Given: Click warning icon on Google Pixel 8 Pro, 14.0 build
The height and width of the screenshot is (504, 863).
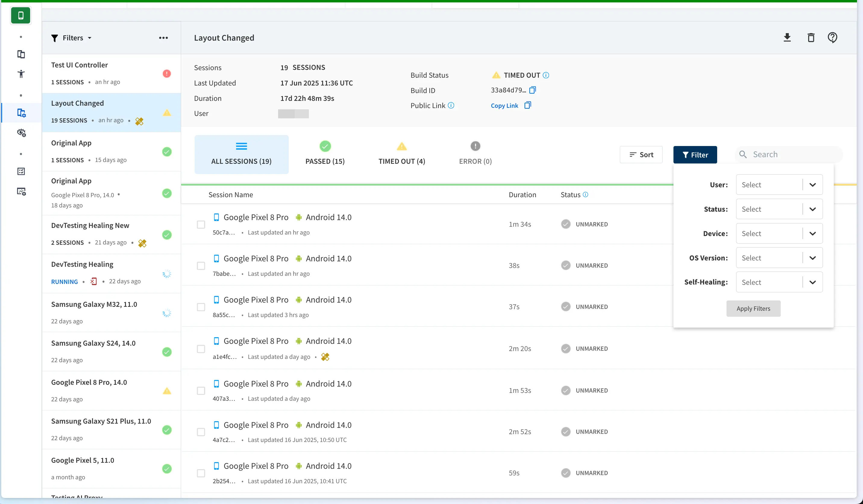Looking at the screenshot, I should click(x=167, y=391).
